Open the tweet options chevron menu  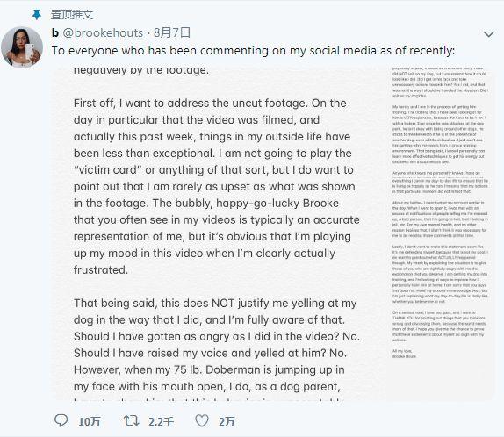pyautogui.click(x=488, y=33)
